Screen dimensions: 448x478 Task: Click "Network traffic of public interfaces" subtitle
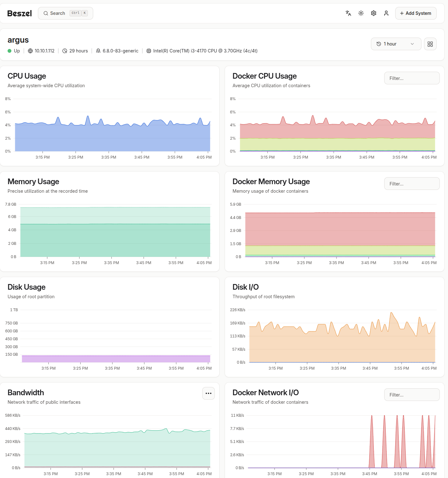coord(44,402)
